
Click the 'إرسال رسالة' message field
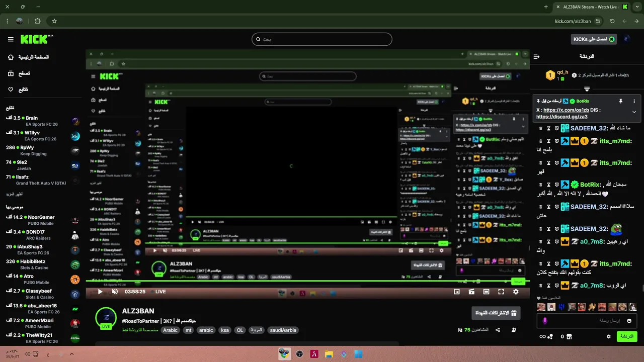point(587,320)
